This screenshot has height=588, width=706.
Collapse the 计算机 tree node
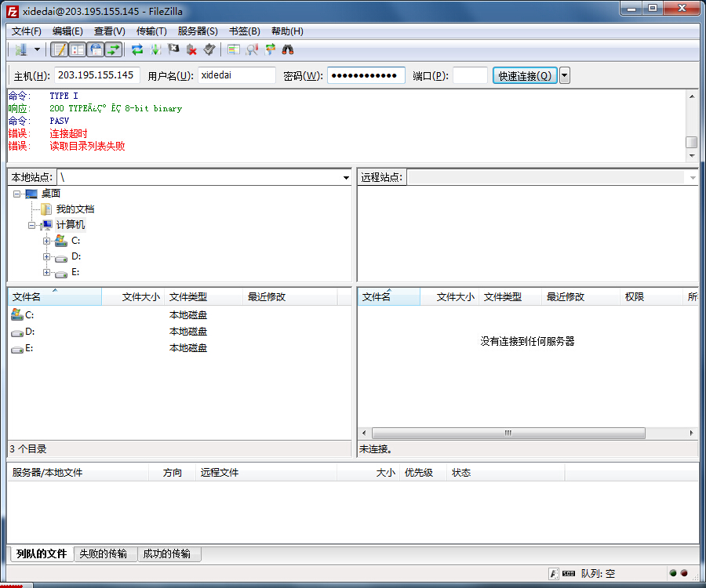click(31, 225)
